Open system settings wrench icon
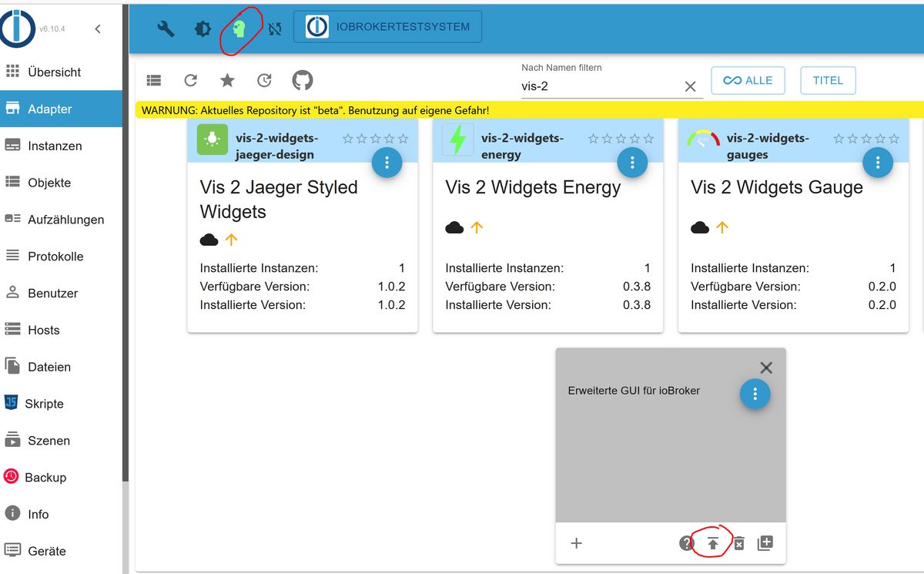 coord(166,29)
